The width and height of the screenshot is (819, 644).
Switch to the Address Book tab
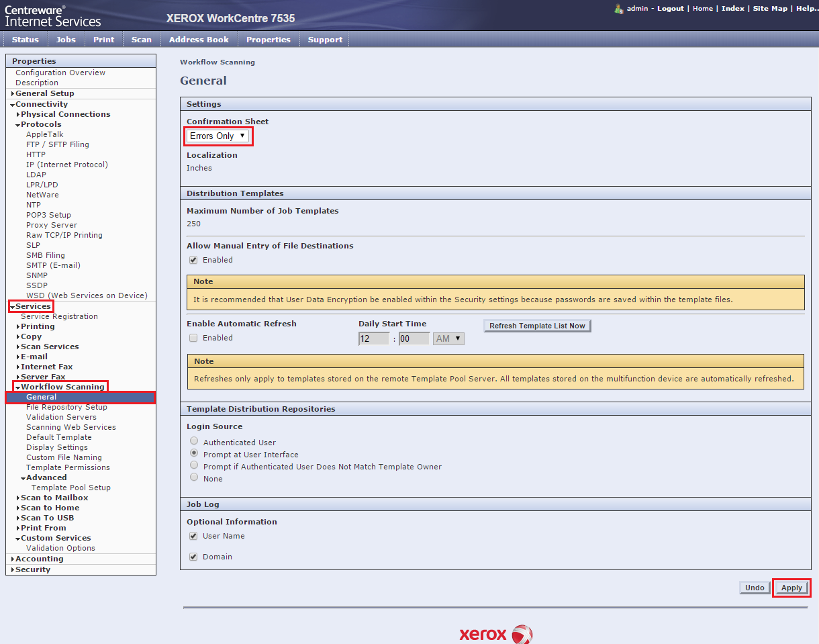[x=199, y=40]
